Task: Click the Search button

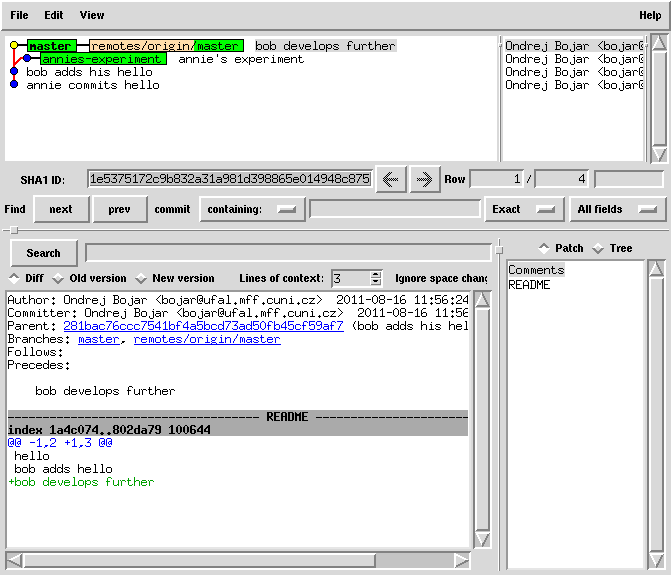Action: pyautogui.click(x=44, y=253)
